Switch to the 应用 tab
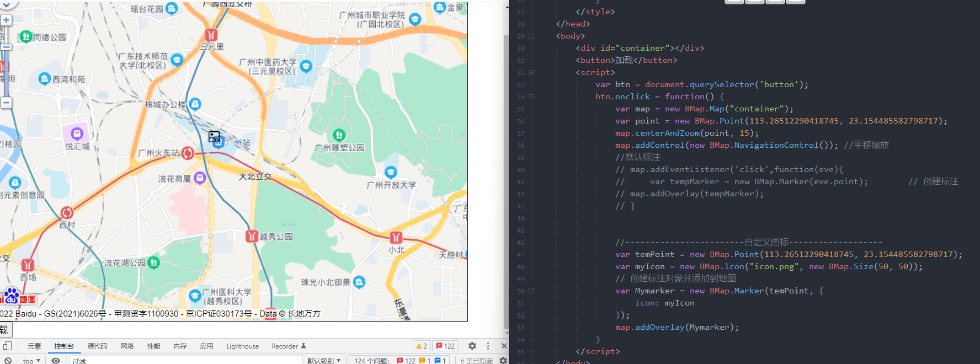 (x=206, y=346)
